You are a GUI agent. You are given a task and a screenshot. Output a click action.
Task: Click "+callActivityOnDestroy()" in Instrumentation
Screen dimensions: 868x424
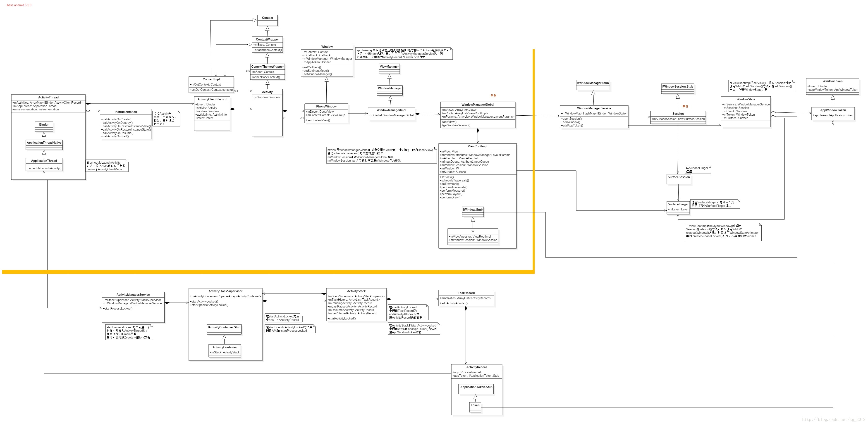(117, 123)
